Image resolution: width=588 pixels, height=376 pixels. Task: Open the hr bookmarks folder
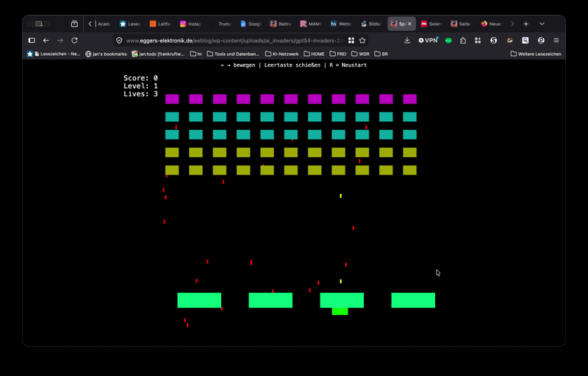click(196, 54)
